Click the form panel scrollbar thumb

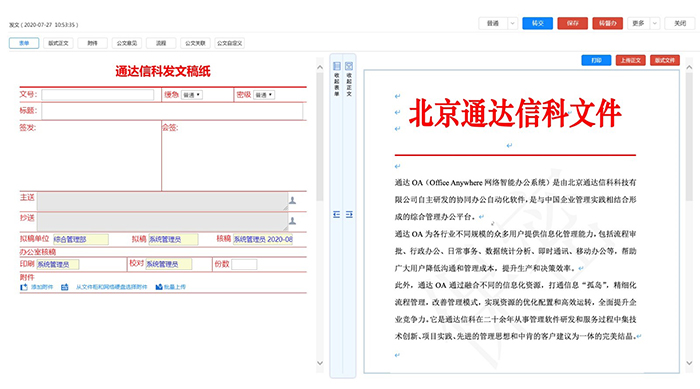[320, 137]
